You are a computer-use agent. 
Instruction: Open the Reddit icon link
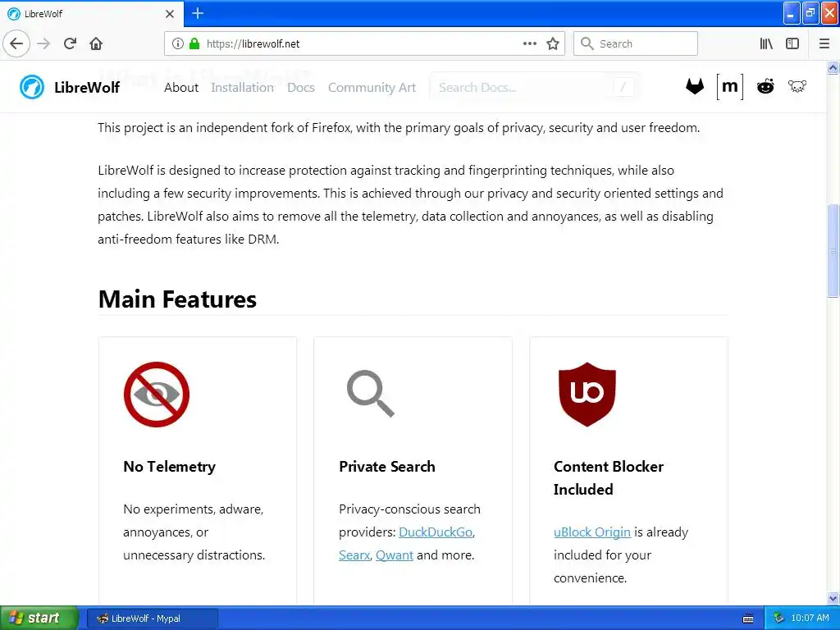click(765, 86)
